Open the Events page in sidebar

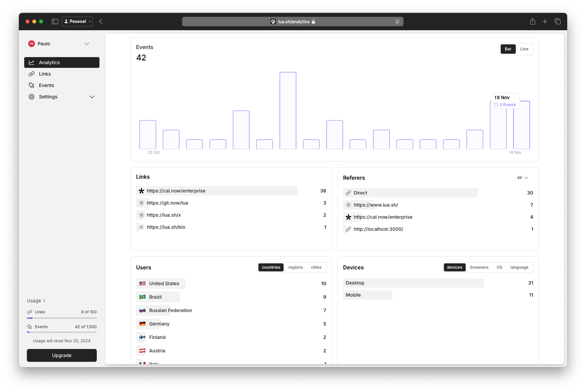click(x=62, y=85)
